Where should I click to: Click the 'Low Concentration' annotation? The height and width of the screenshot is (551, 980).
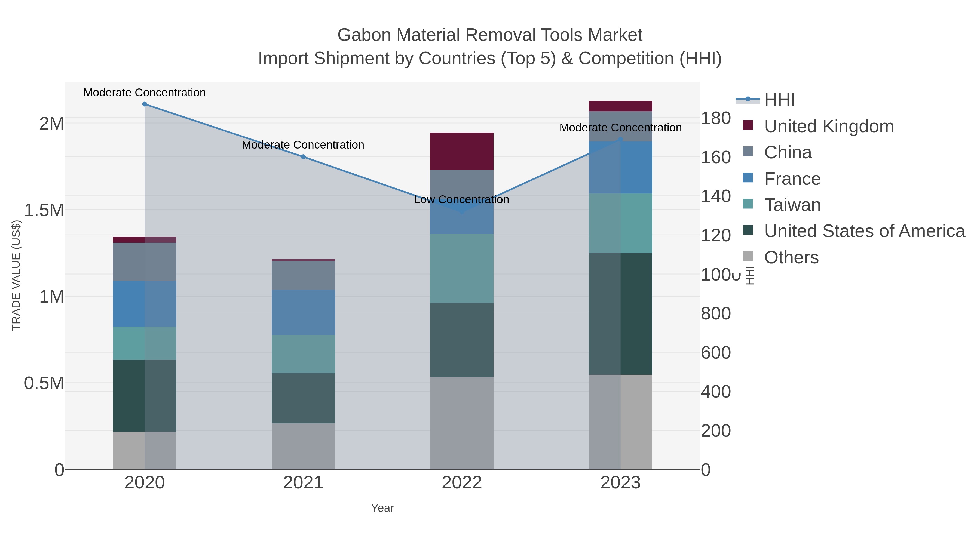click(461, 199)
